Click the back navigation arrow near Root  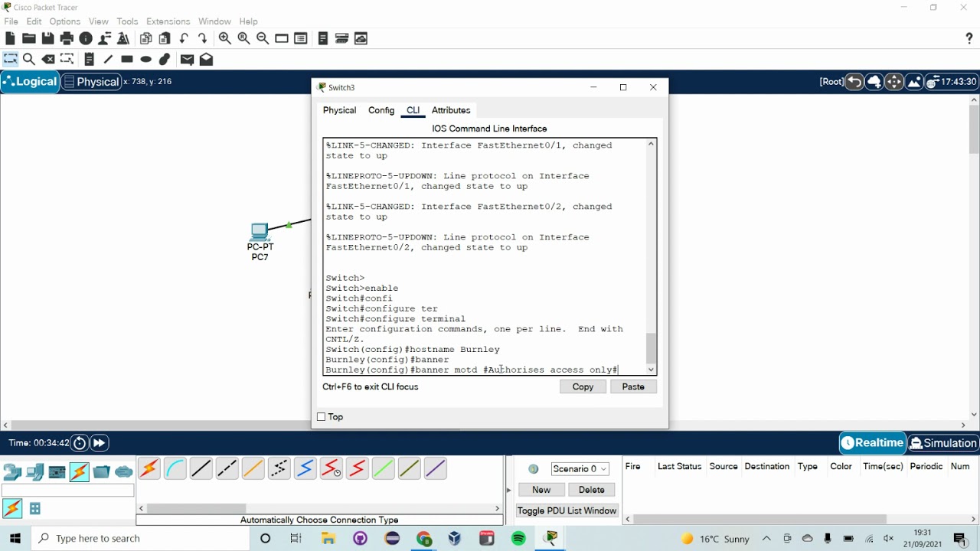[854, 82]
